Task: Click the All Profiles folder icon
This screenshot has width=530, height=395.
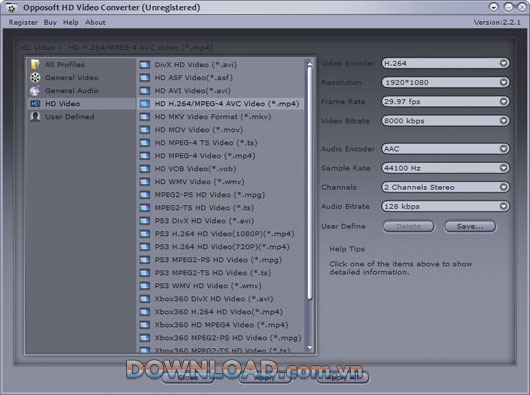Action: click(x=35, y=64)
